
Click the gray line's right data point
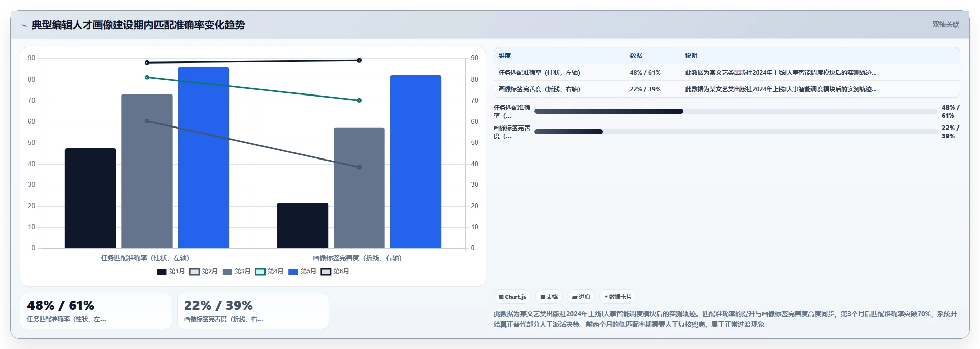point(359,167)
